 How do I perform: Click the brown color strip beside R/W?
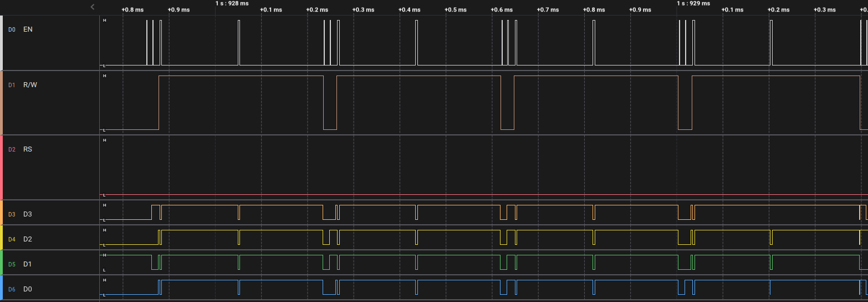click(2, 103)
